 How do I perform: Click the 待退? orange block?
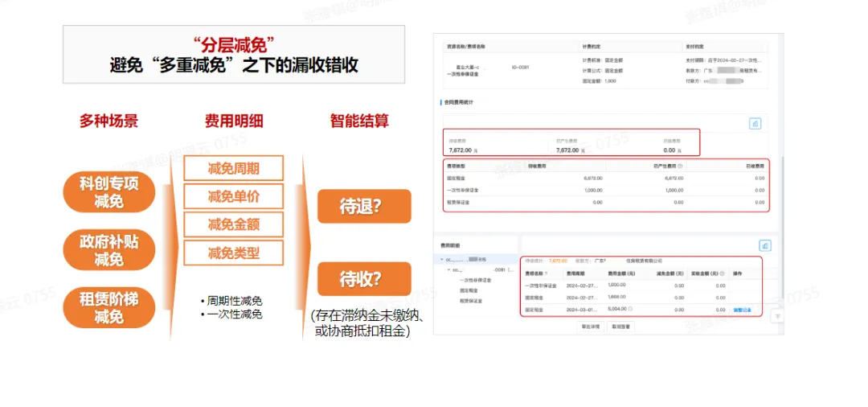tap(363, 207)
